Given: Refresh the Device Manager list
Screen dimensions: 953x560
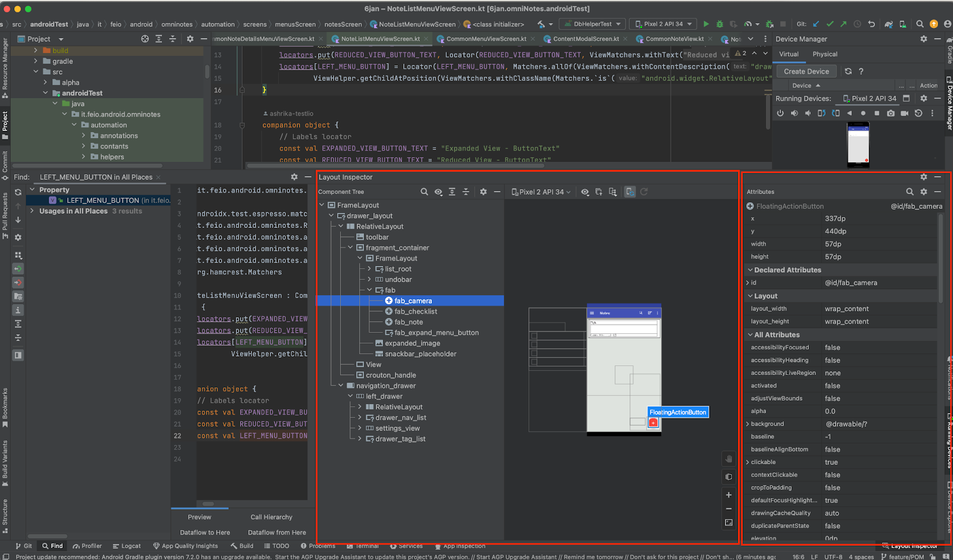Looking at the screenshot, I should [848, 71].
